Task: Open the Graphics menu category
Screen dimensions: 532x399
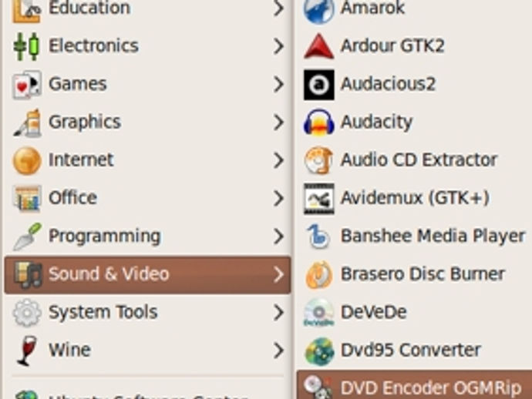Action: [147, 122]
